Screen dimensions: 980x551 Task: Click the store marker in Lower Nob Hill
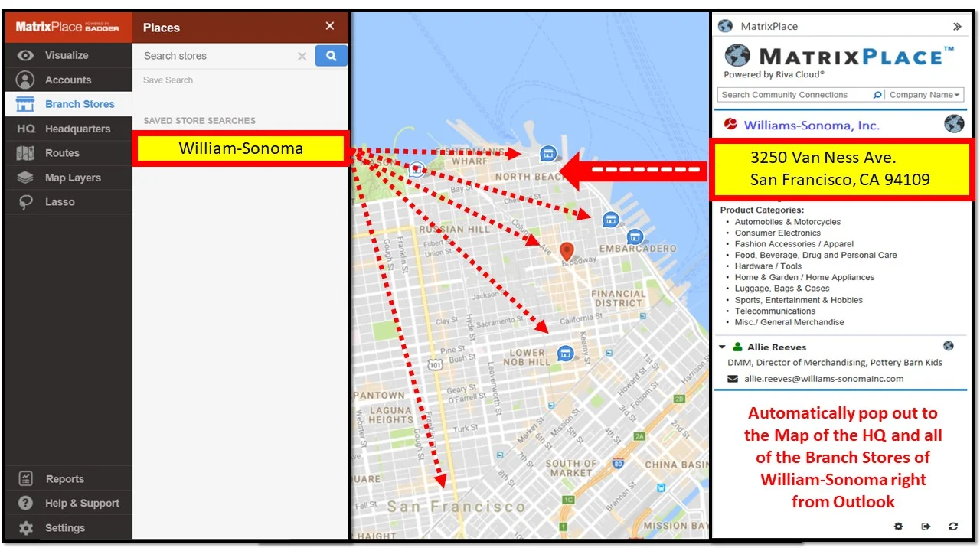pos(565,353)
